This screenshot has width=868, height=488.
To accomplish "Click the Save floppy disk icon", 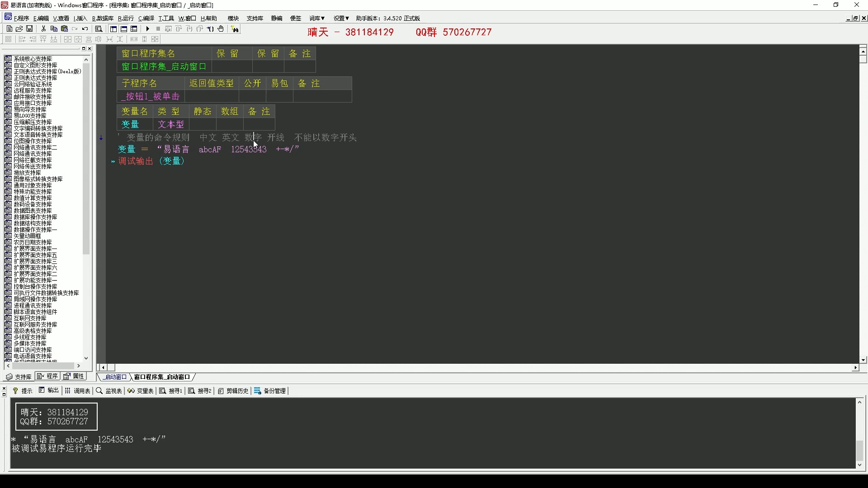I will 29,28.
